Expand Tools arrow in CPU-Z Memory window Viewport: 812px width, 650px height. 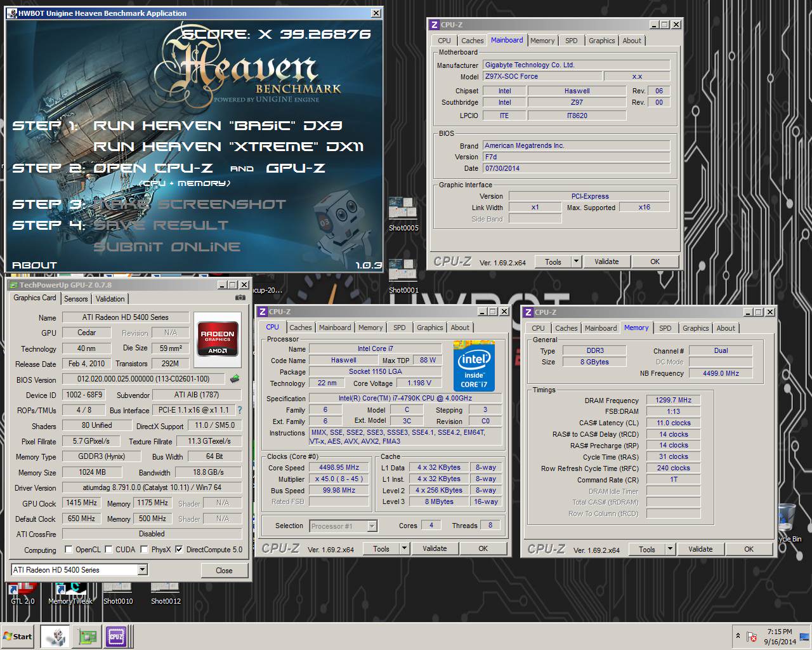pos(670,550)
